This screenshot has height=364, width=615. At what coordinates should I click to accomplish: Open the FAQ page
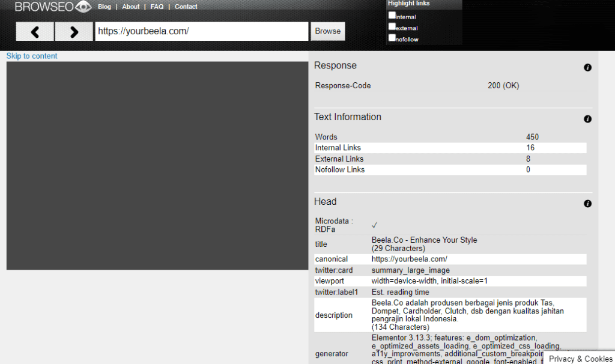pyautogui.click(x=156, y=7)
